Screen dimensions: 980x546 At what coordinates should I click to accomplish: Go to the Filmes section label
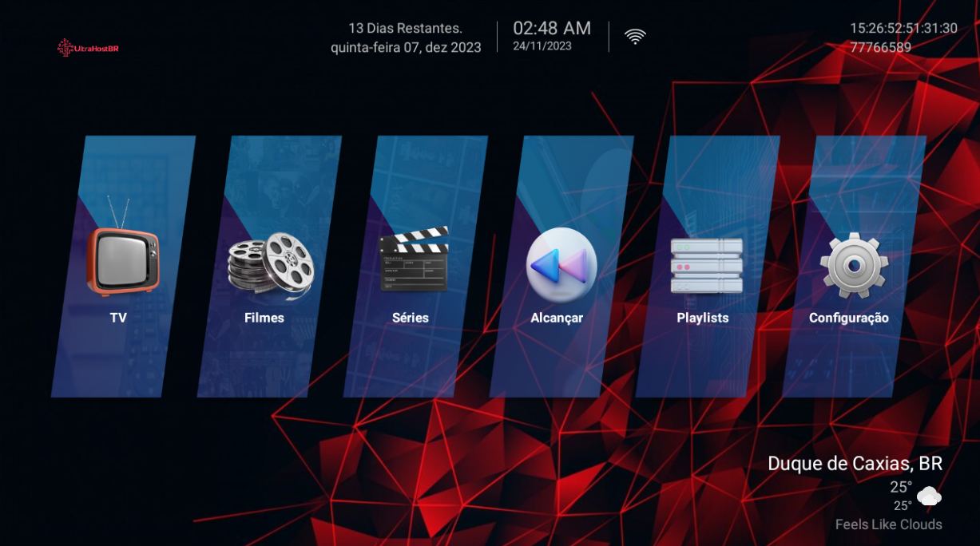point(264,318)
